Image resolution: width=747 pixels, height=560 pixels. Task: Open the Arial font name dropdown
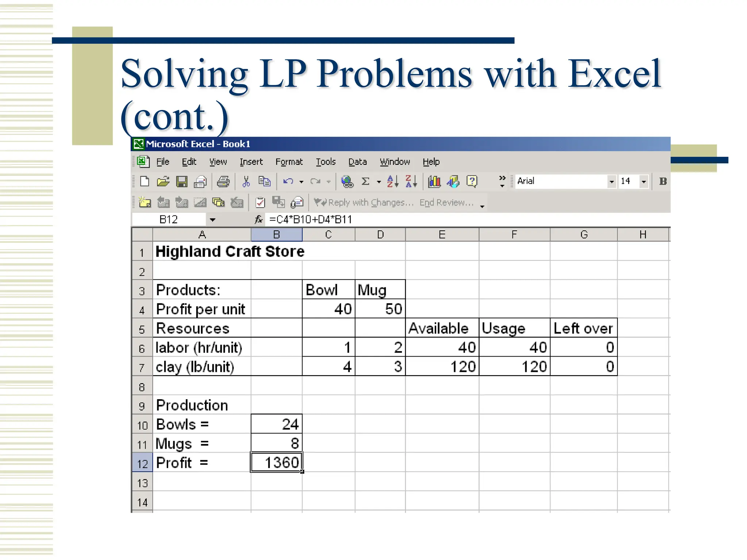coord(611,181)
